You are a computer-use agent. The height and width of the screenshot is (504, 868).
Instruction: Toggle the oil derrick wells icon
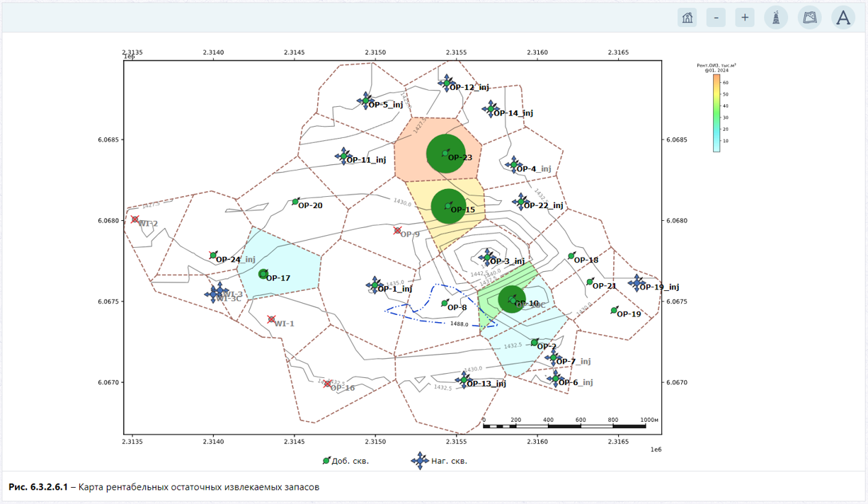point(776,18)
